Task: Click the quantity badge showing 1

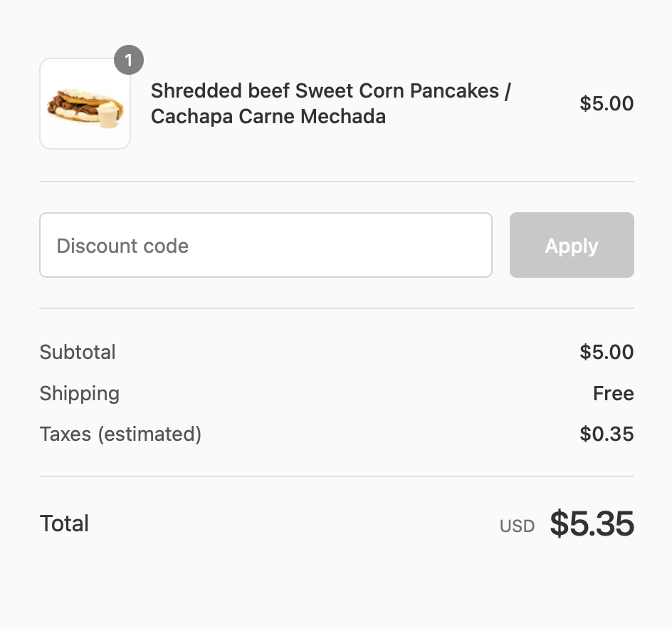Action: (x=129, y=60)
